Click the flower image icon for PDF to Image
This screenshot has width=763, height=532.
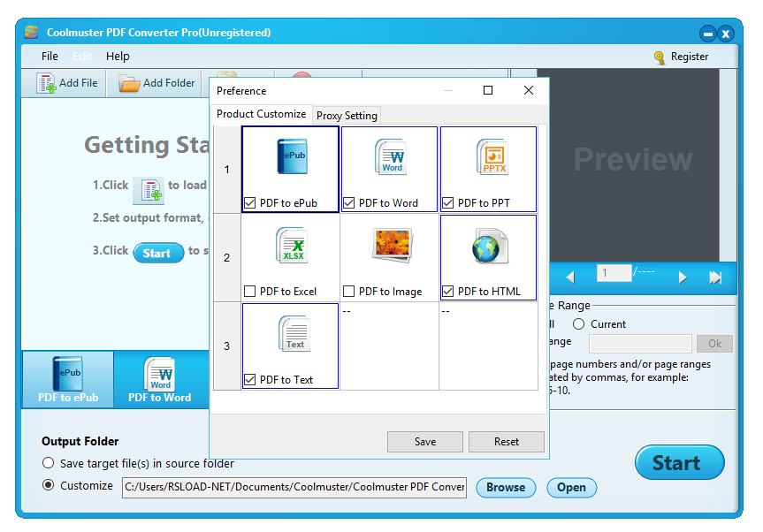click(392, 245)
